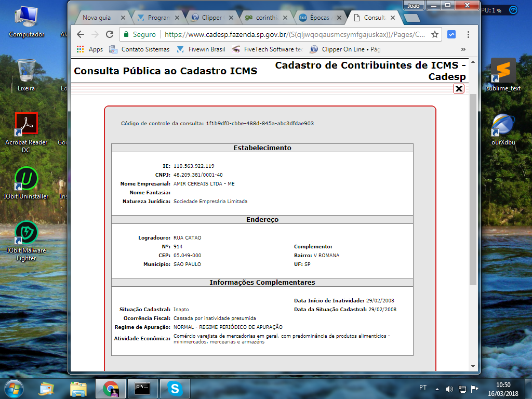Open the Acrobat Reader DC desktop icon

coord(26,133)
